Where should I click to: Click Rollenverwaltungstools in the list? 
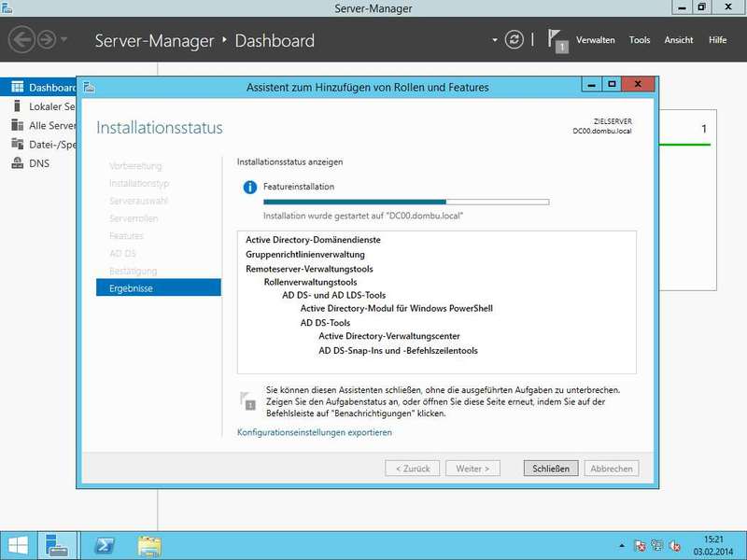[310, 282]
